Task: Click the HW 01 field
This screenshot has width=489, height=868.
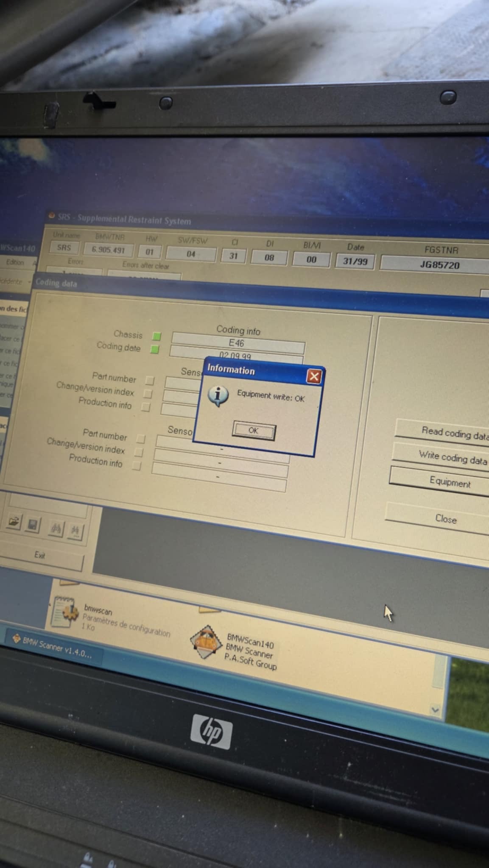Action: [x=149, y=252]
